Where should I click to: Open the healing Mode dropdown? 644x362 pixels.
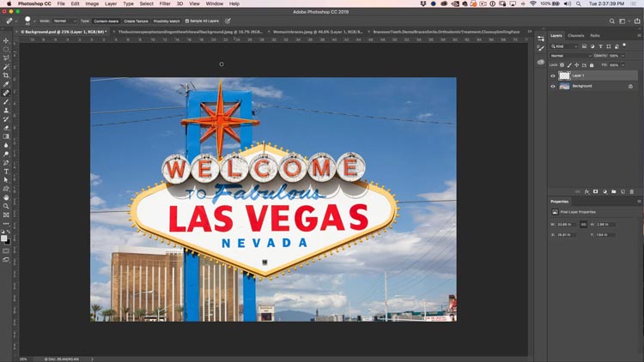pos(64,21)
